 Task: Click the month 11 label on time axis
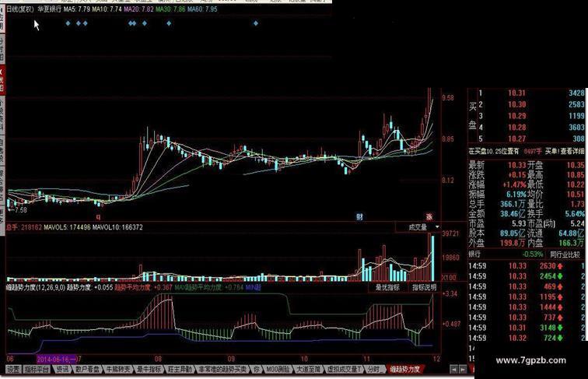click(366, 359)
